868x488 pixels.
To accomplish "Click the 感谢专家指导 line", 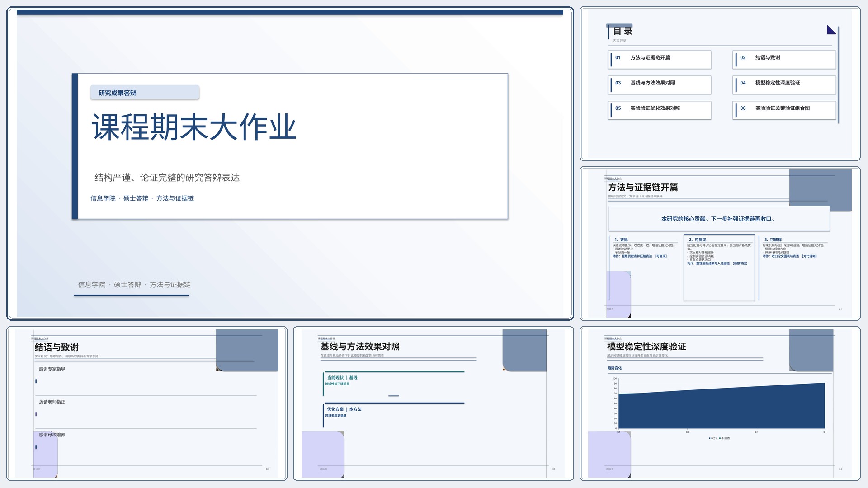I will tap(52, 369).
